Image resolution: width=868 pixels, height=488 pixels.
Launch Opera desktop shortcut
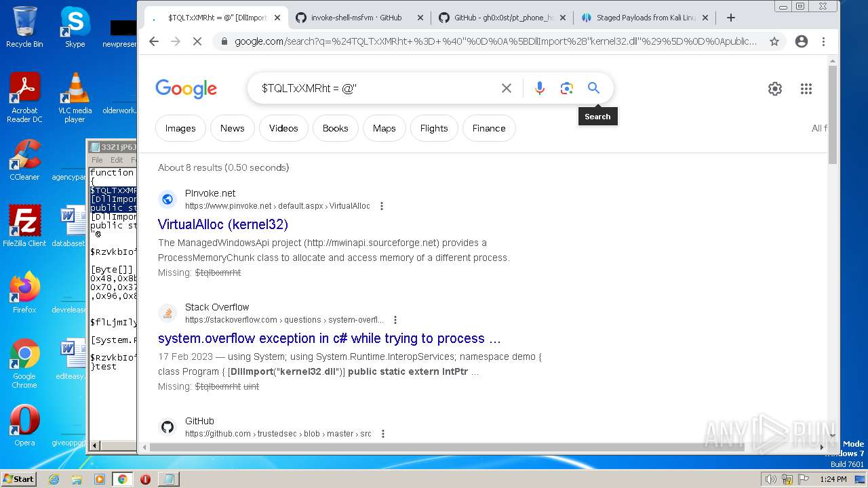(x=24, y=426)
